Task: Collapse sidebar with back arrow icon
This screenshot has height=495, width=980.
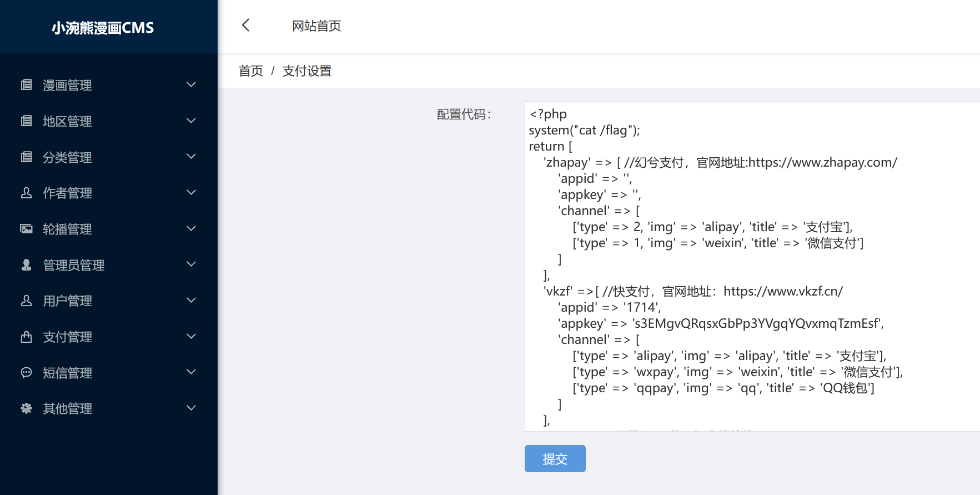Action: tap(246, 25)
